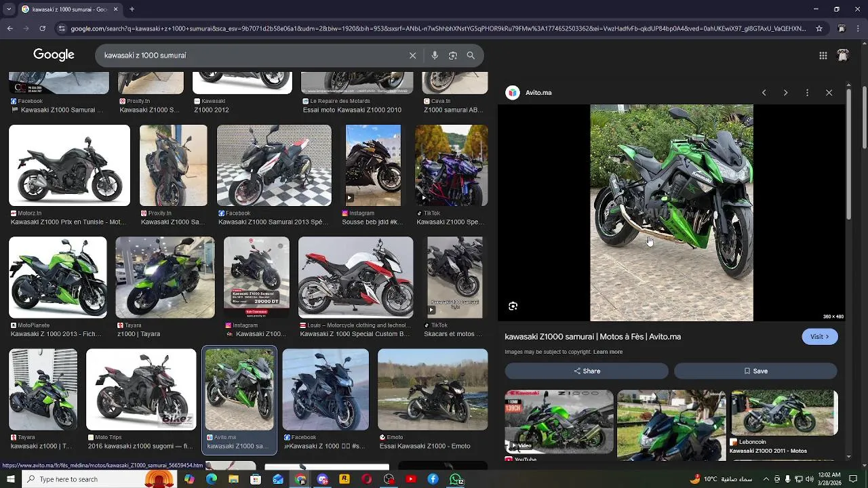The width and height of the screenshot is (868, 488).
Task: Open WhatsApp from the taskbar
Action: (x=456, y=479)
